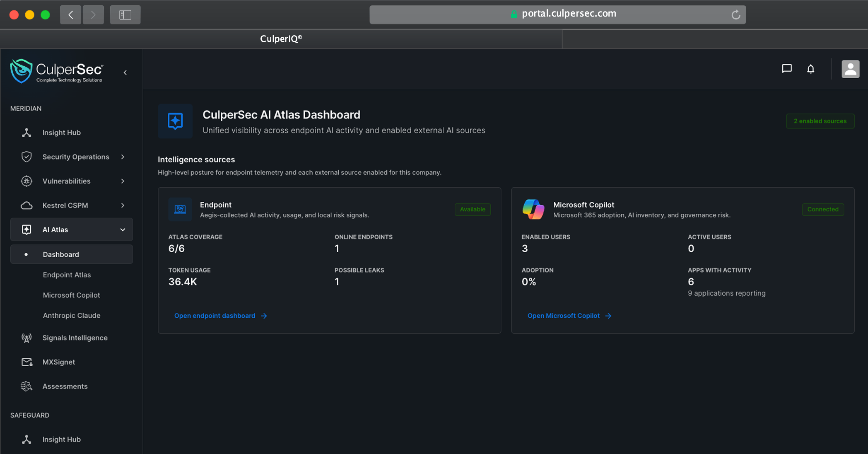Expand the Security Operations chevron
This screenshot has width=868, height=454.
pos(123,157)
